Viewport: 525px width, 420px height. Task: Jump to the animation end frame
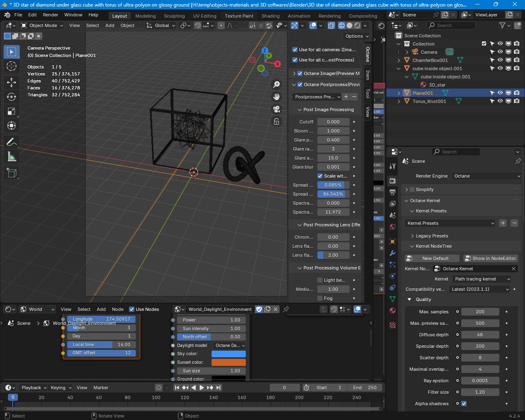[x=218, y=388]
